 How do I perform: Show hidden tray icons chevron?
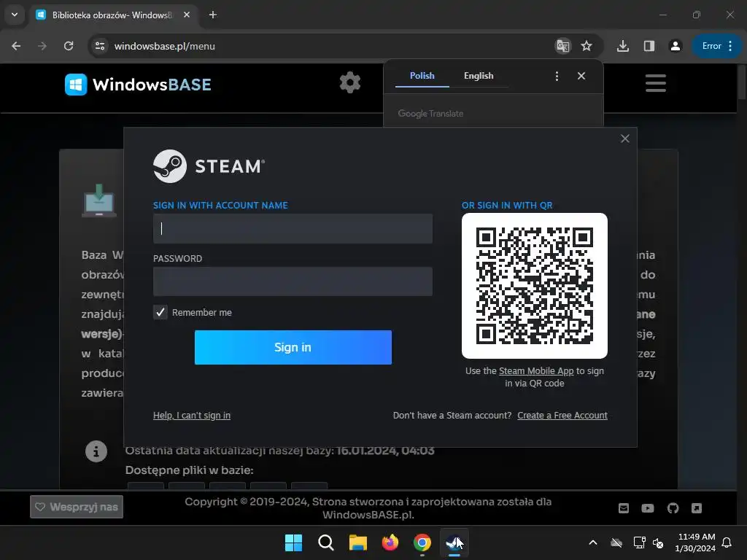coord(593,542)
